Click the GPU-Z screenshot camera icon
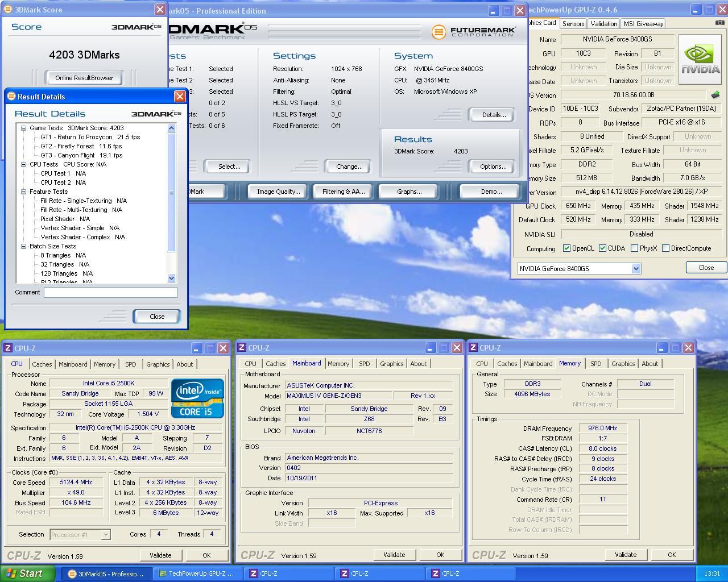 (719, 23)
